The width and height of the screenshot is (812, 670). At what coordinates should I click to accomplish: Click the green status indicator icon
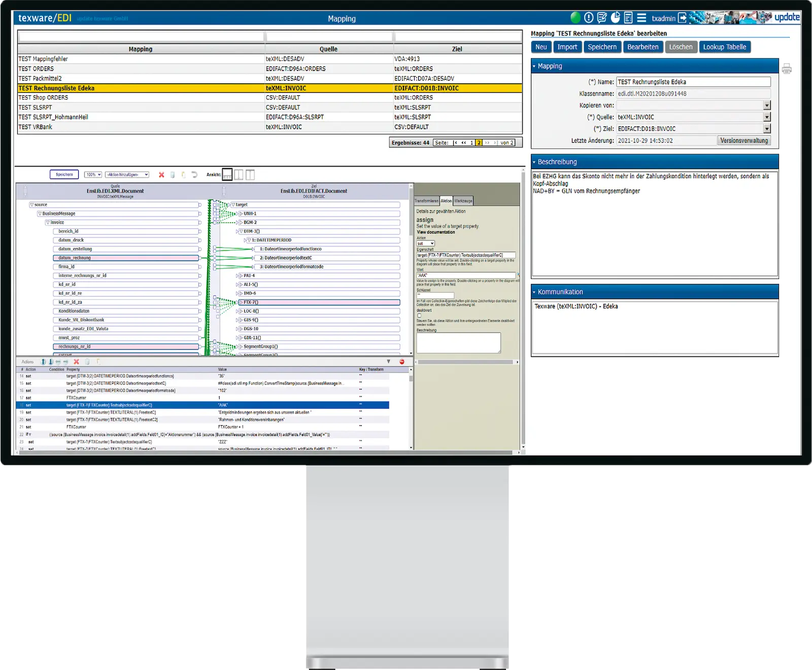coord(576,18)
